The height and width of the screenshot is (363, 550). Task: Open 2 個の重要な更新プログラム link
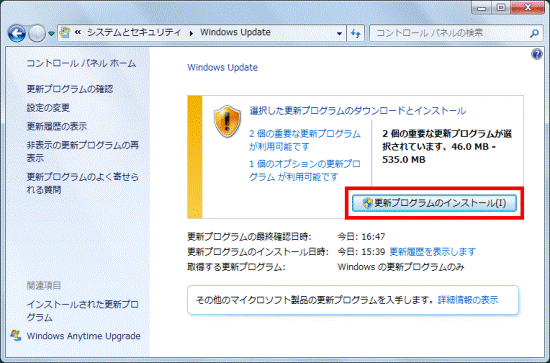click(x=305, y=140)
